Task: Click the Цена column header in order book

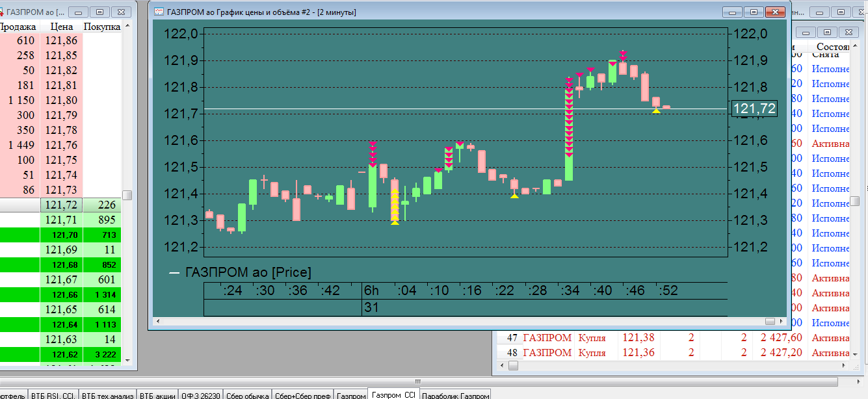Action: (x=61, y=27)
